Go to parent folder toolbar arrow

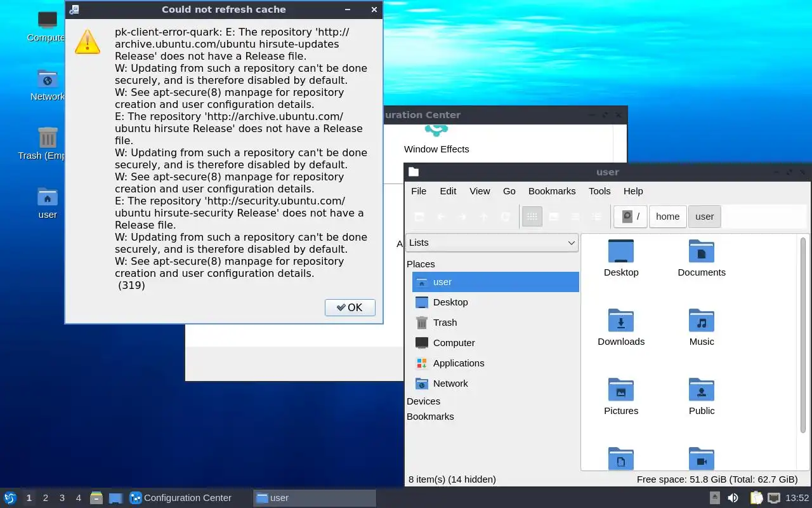pos(484,217)
